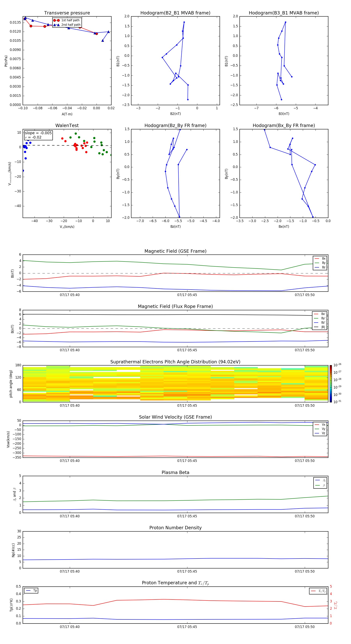This screenshot has height=644, width=351.
Task: Select "Vz" in the solar wind legend
Action: point(320,433)
